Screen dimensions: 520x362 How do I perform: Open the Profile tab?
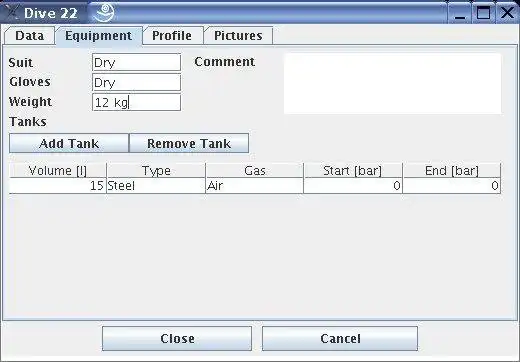[172, 36]
